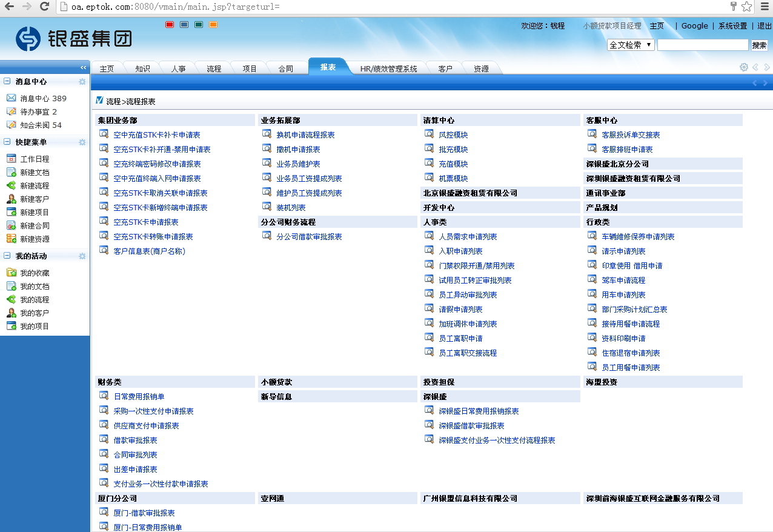Open the 厦门-借款审批报表 link
This screenshot has width=773, height=532.
[x=144, y=513]
